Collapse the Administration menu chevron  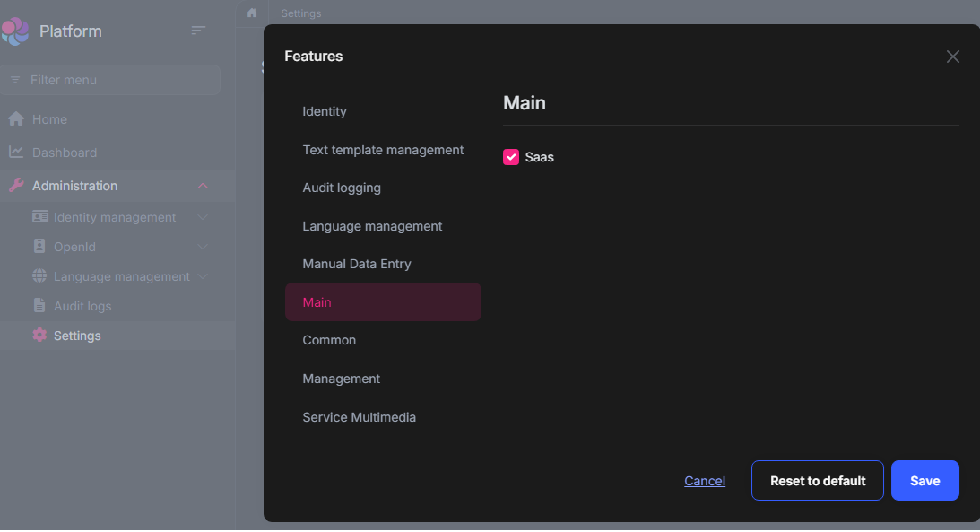(203, 186)
